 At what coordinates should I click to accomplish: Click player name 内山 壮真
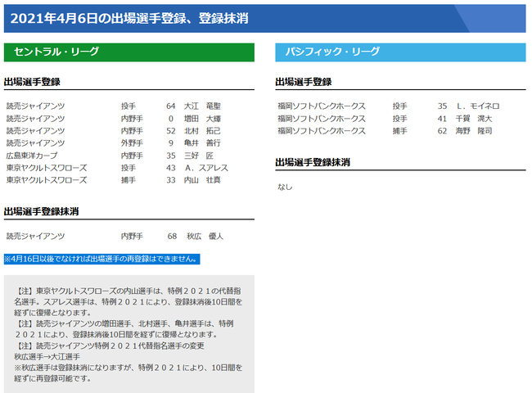pyautogui.click(x=202, y=180)
